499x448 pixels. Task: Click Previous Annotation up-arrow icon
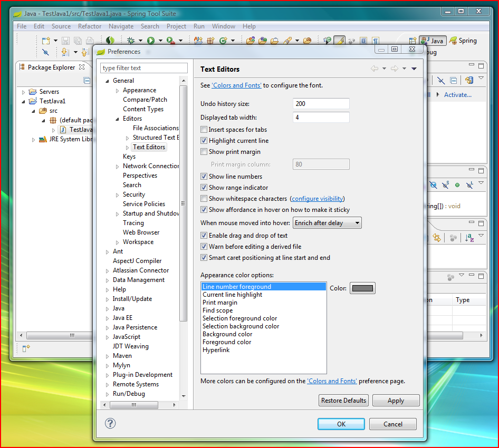[x=84, y=52]
